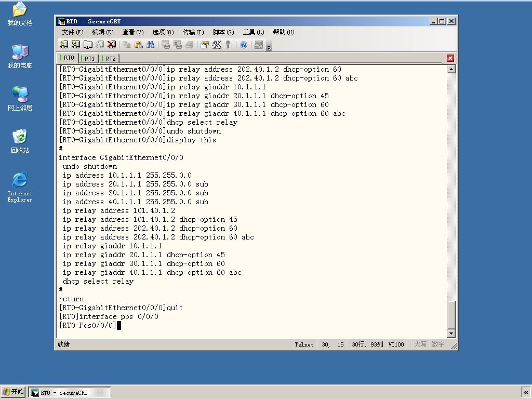Open the 选项 (Options) menu

tap(163, 32)
